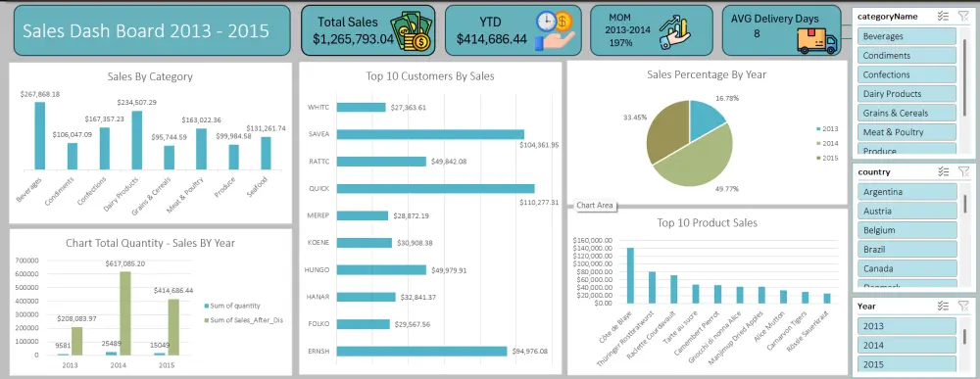Select the SAVEA customer bar
This screenshot has height=379, width=980.
pyautogui.click(x=430, y=134)
